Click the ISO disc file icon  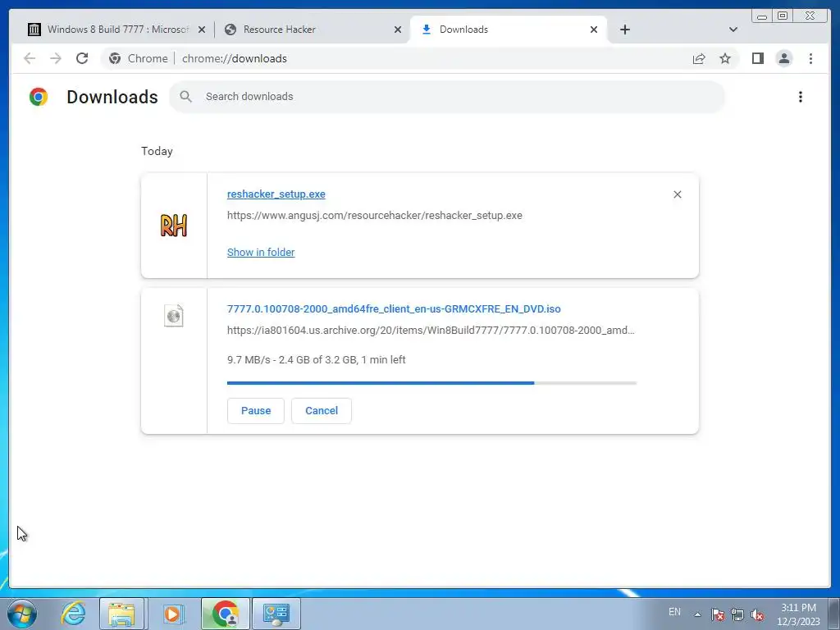coord(174,316)
